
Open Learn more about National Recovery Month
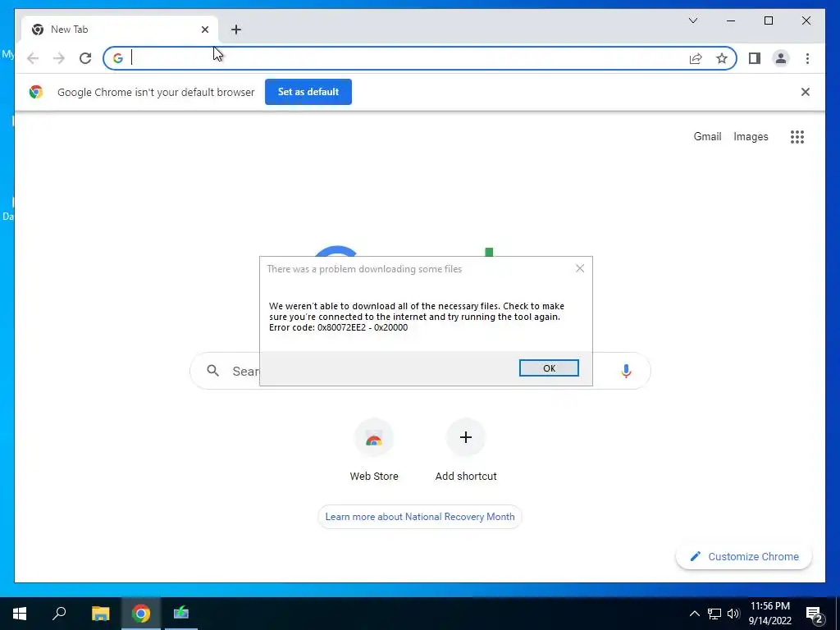coord(420,517)
